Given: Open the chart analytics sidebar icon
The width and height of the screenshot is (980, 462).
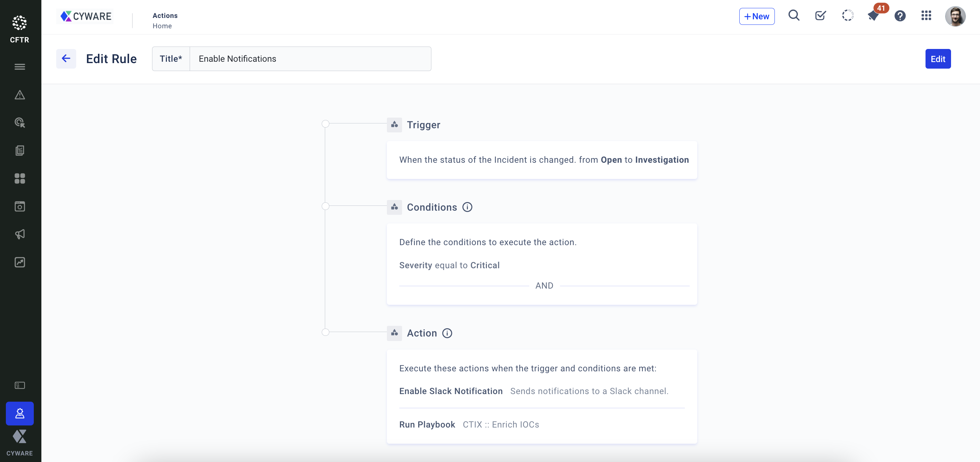Looking at the screenshot, I should tap(20, 262).
